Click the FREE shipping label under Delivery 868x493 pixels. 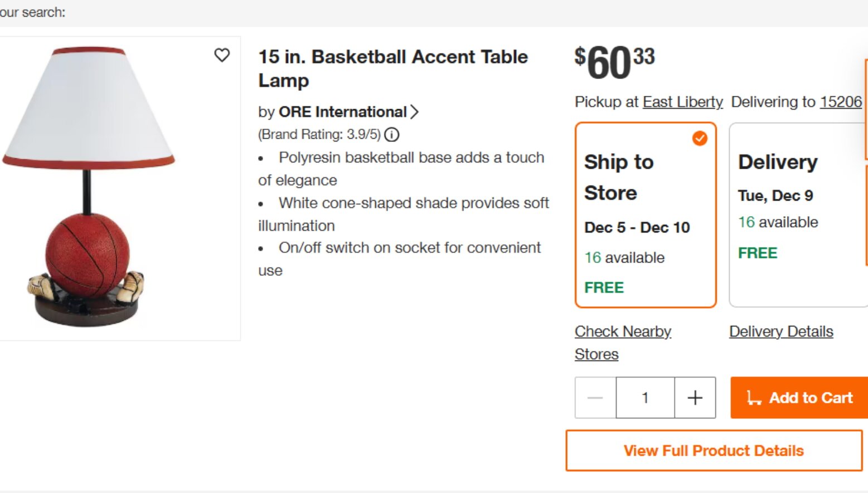tap(757, 252)
